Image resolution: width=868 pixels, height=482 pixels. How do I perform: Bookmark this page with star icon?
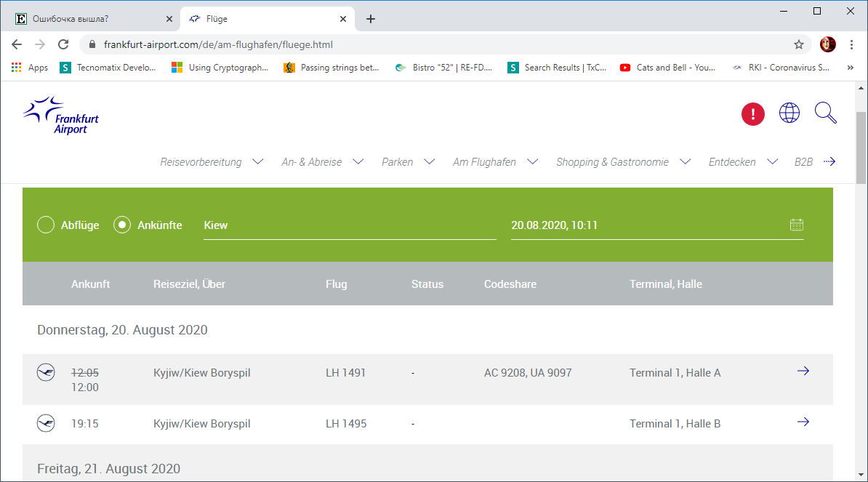point(798,44)
